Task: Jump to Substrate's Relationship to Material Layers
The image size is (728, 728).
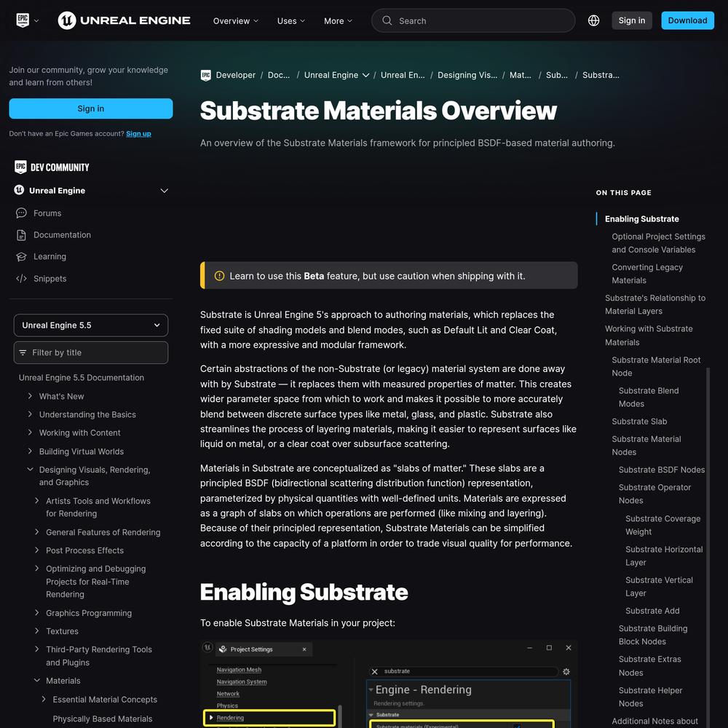Action: [655, 304]
